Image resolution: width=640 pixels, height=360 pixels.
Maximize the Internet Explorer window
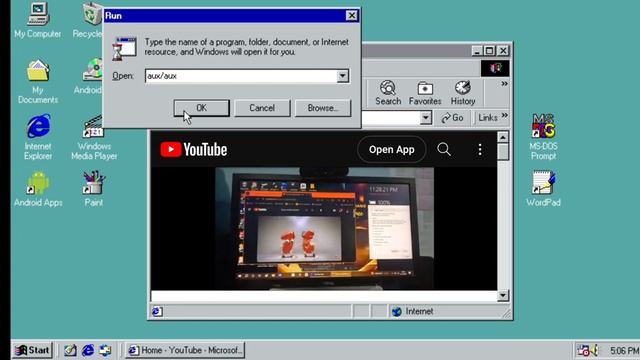489,51
